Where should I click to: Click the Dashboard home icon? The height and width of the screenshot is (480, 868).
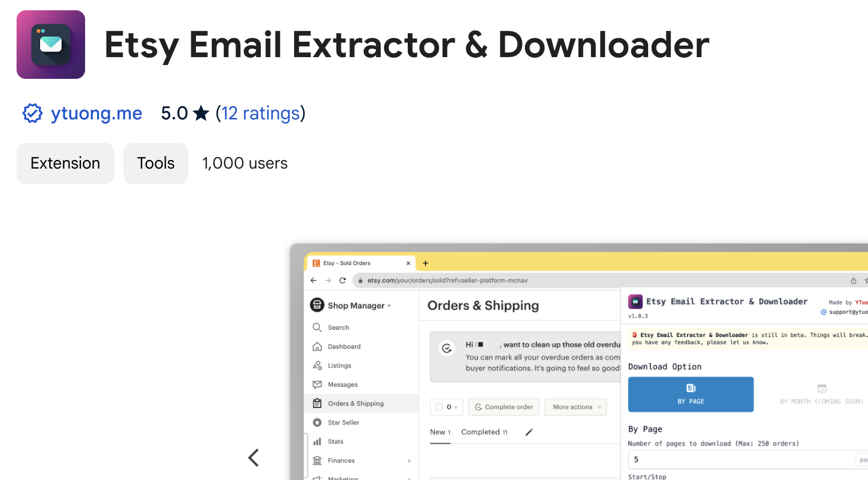pyautogui.click(x=317, y=346)
